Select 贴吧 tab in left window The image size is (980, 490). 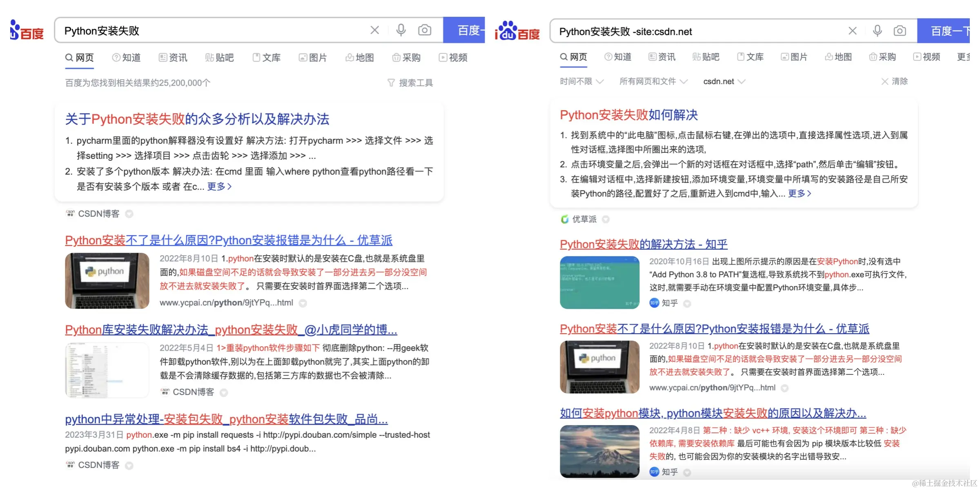(219, 58)
